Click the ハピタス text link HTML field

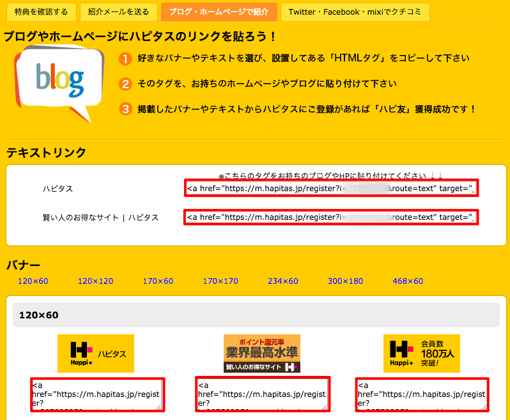tap(331, 189)
